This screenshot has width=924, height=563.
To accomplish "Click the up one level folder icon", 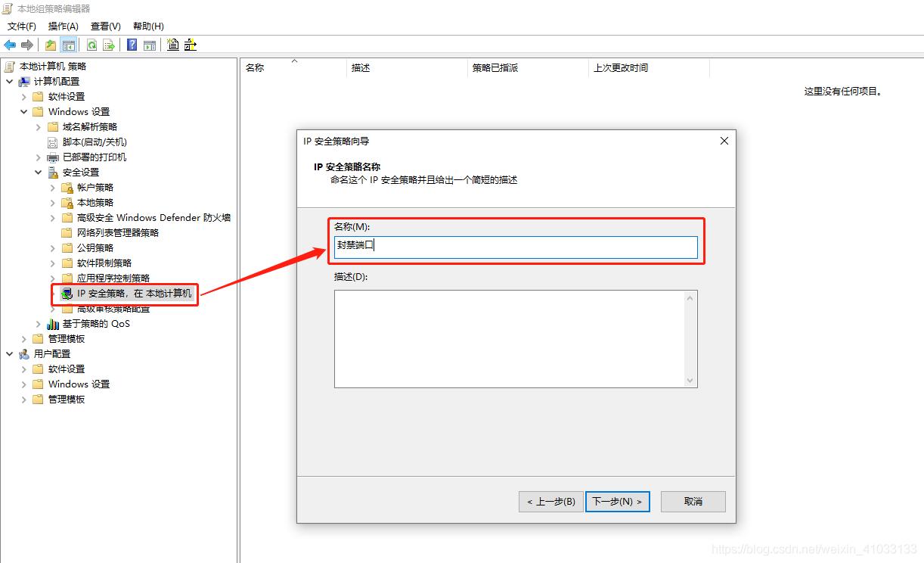I will 50,44.
